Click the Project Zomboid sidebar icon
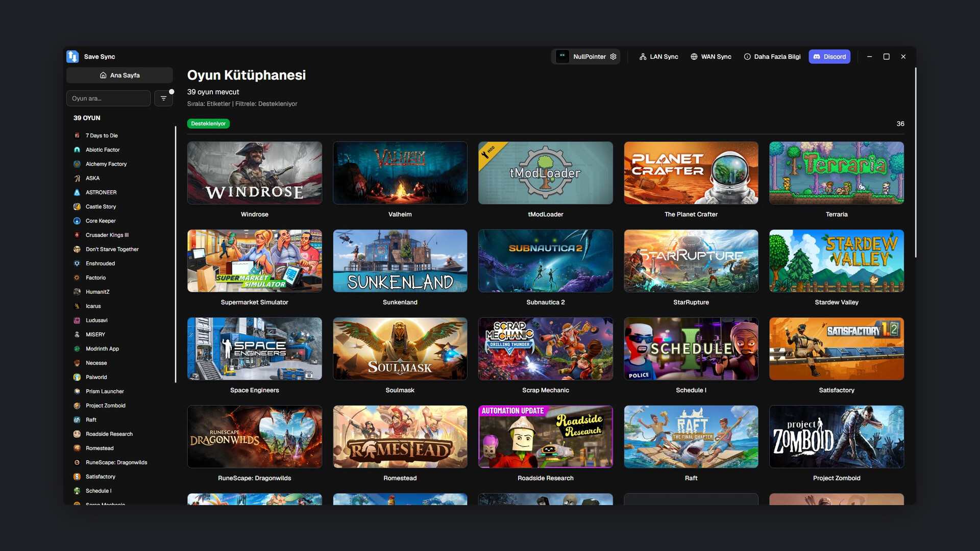This screenshot has width=980, height=551. click(x=77, y=406)
